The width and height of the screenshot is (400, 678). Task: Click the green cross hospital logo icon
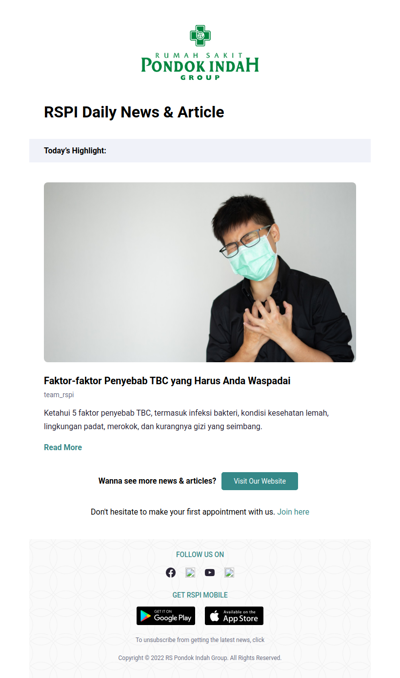pos(200,35)
